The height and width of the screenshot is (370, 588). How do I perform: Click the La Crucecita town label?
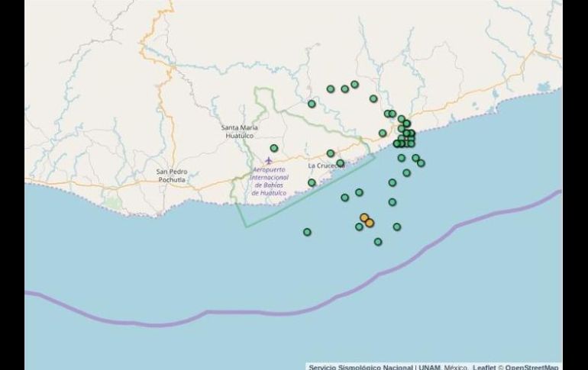pos(323,166)
